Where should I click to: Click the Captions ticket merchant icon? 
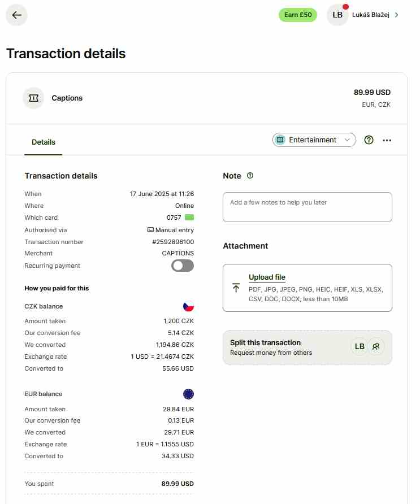pos(33,98)
